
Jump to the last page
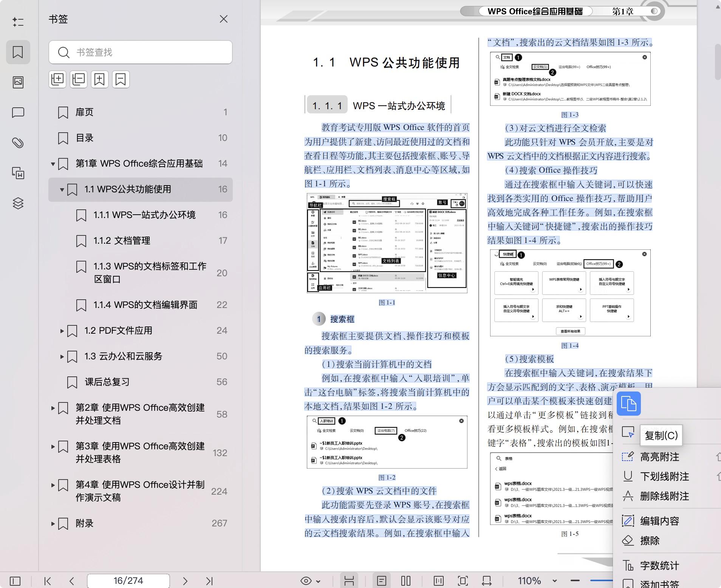209,581
